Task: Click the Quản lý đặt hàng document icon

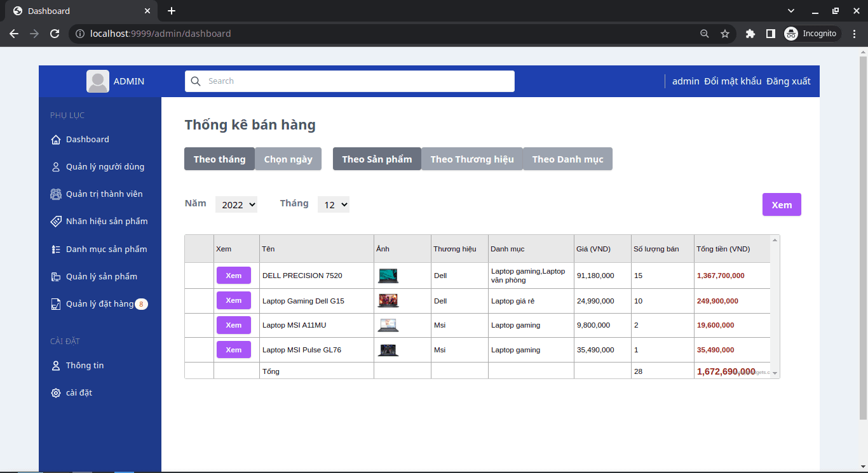Action: tap(55, 304)
